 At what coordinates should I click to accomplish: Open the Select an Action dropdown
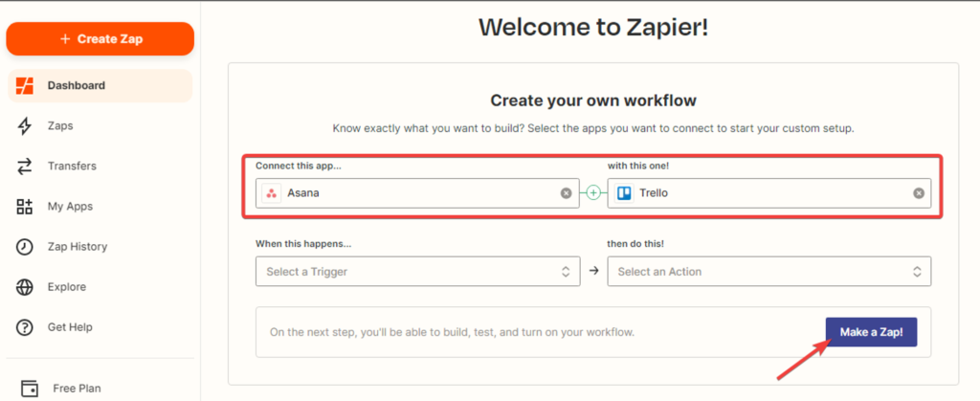pos(769,272)
